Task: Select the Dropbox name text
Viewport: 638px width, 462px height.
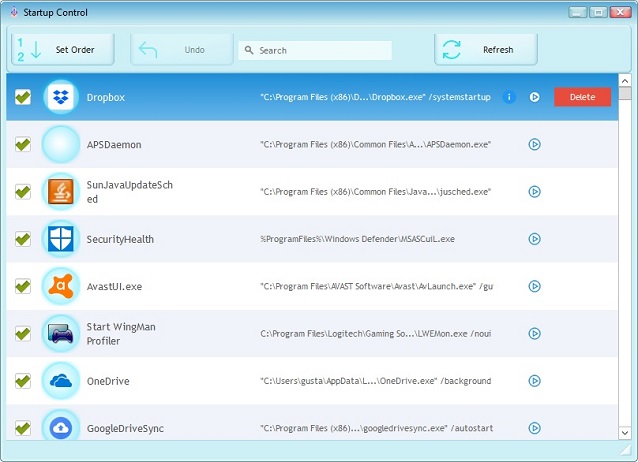Action: point(106,97)
